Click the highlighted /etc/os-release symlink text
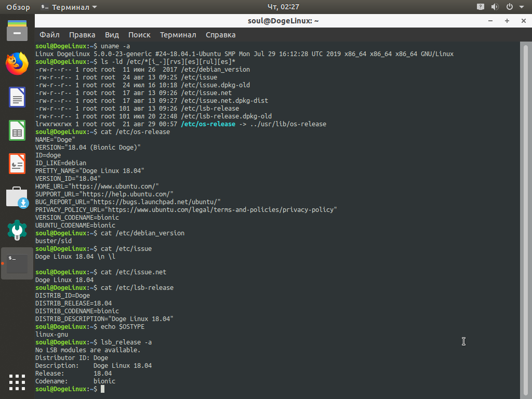Screen dimensions: 532x399 point(208,124)
